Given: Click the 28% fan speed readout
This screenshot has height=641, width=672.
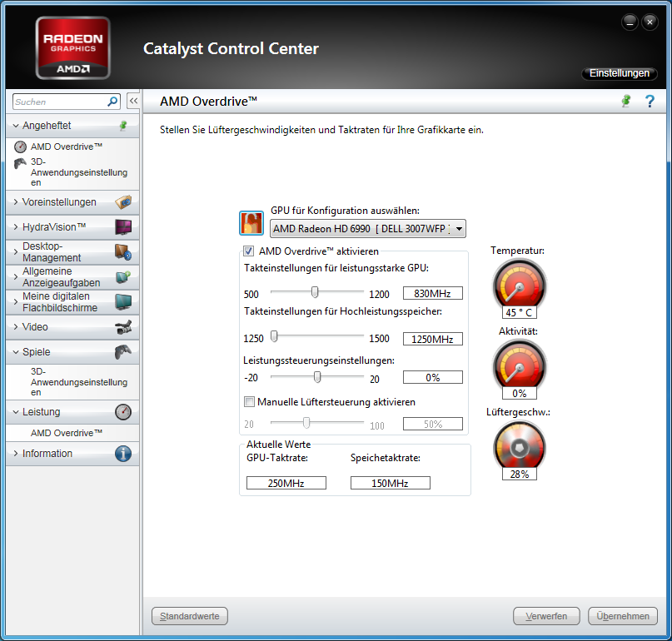Looking at the screenshot, I should tap(520, 474).
